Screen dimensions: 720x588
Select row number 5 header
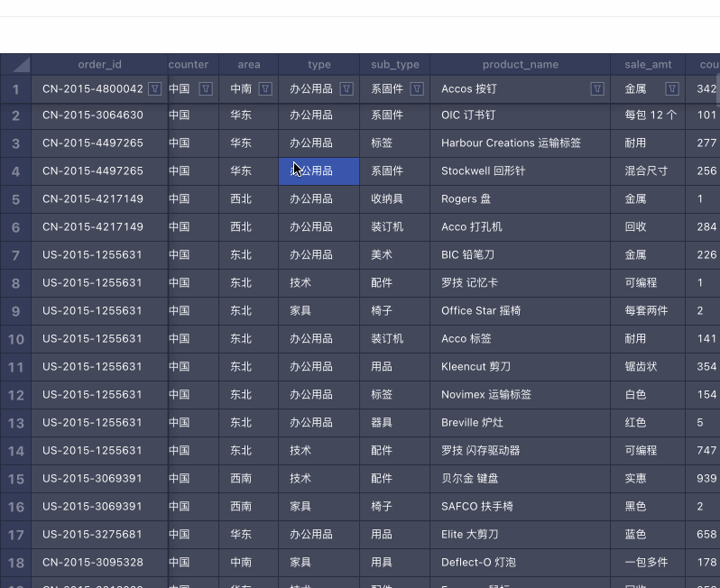tap(15, 199)
